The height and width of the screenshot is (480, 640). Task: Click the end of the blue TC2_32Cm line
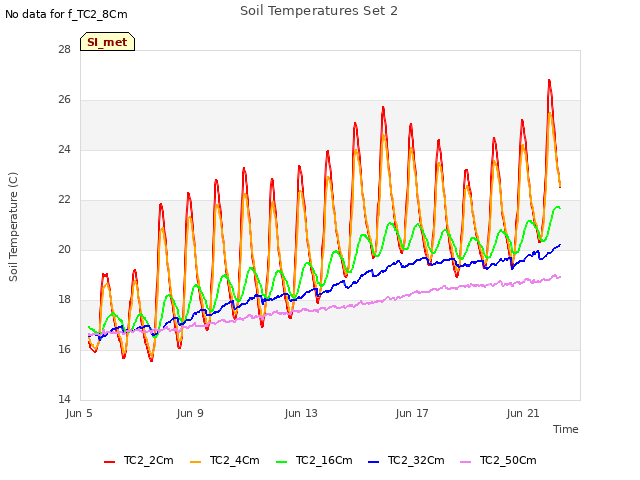tap(560, 245)
